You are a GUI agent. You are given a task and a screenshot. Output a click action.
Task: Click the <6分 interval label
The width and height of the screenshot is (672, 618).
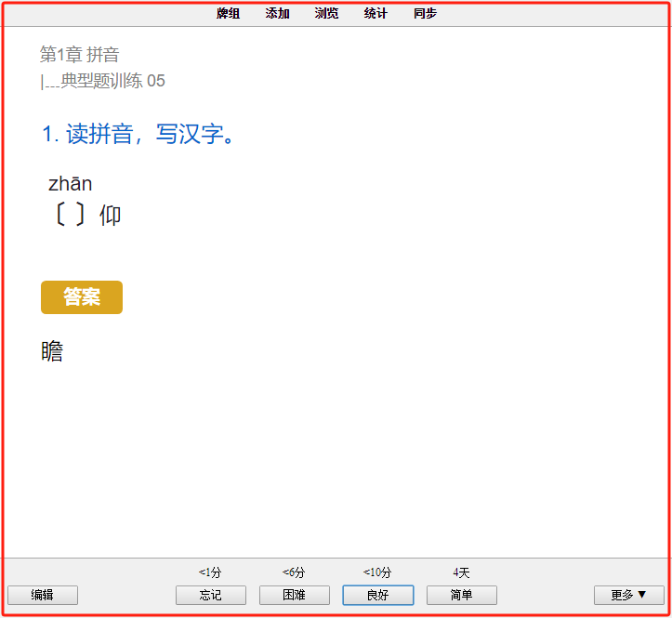tap(294, 572)
